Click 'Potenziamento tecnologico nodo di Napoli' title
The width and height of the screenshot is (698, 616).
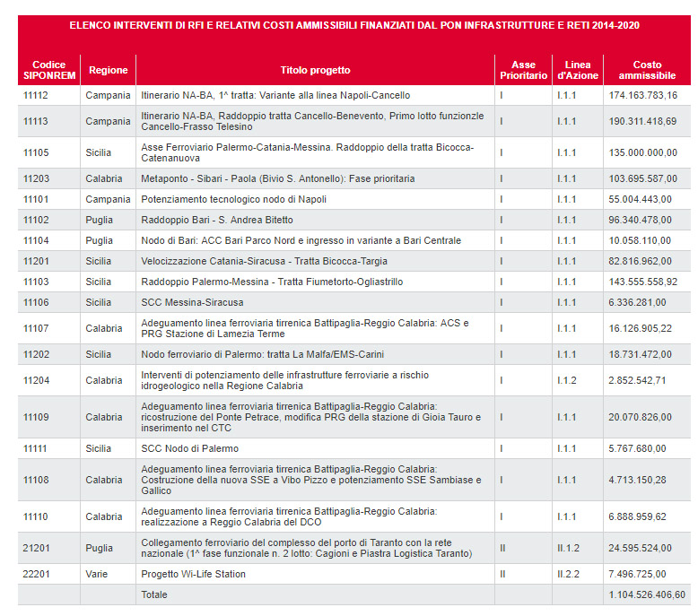pos(233,199)
